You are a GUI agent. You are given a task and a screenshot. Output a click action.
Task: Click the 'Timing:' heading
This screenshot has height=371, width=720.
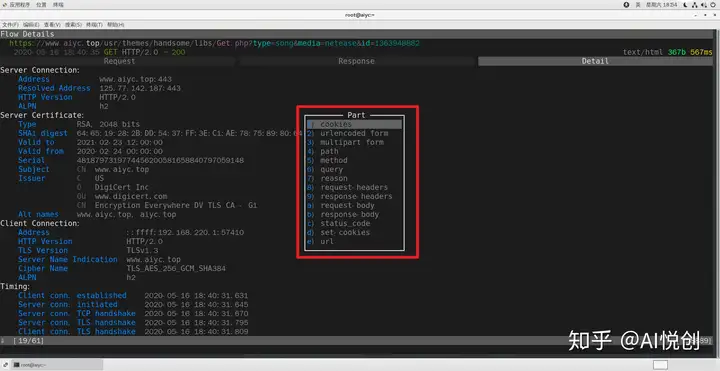coord(15,287)
